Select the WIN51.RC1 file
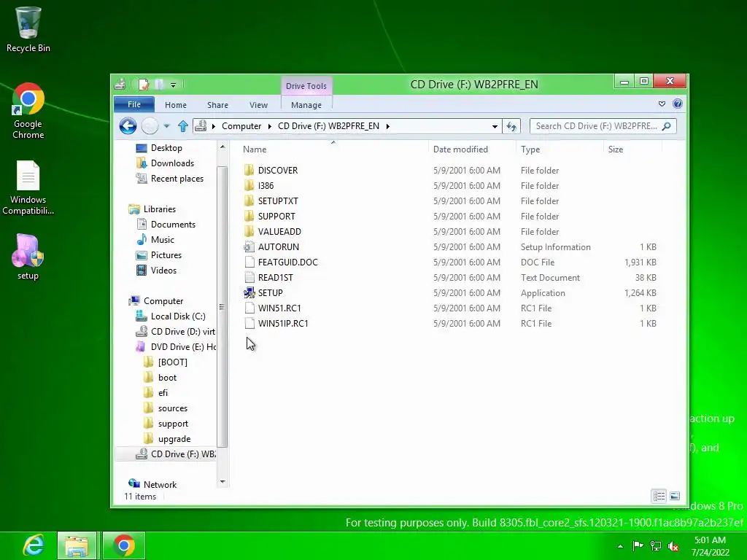 click(279, 308)
